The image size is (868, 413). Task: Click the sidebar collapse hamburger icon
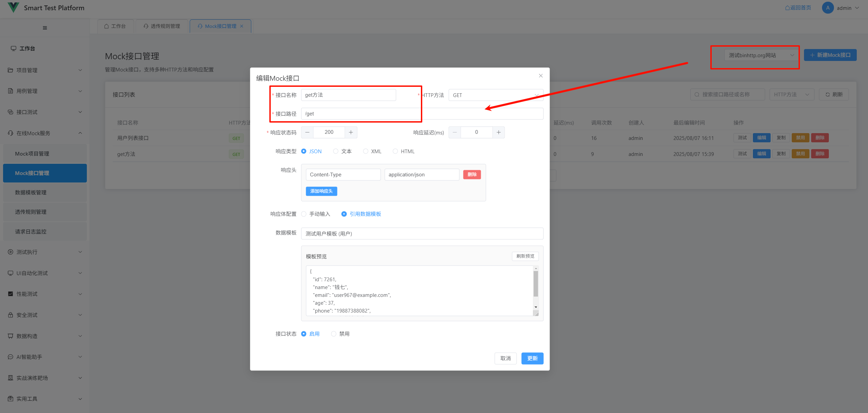(x=45, y=28)
